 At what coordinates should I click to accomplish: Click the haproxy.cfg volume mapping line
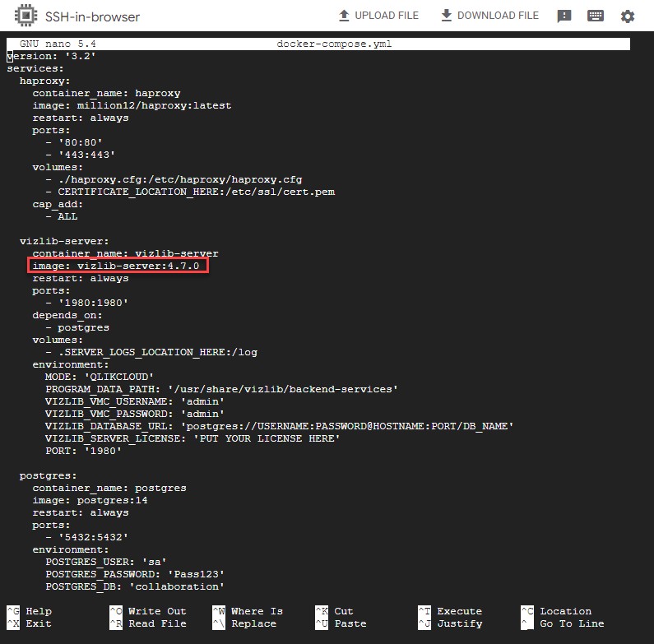174,179
